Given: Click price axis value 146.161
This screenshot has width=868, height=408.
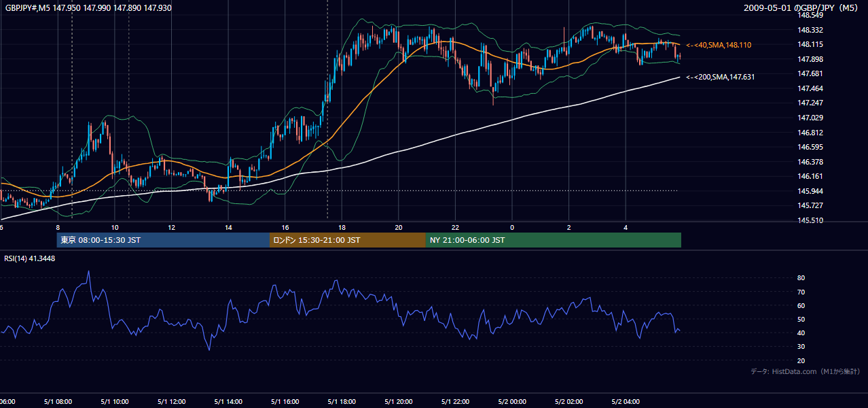Looking at the screenshot, I should click(810, 176).
